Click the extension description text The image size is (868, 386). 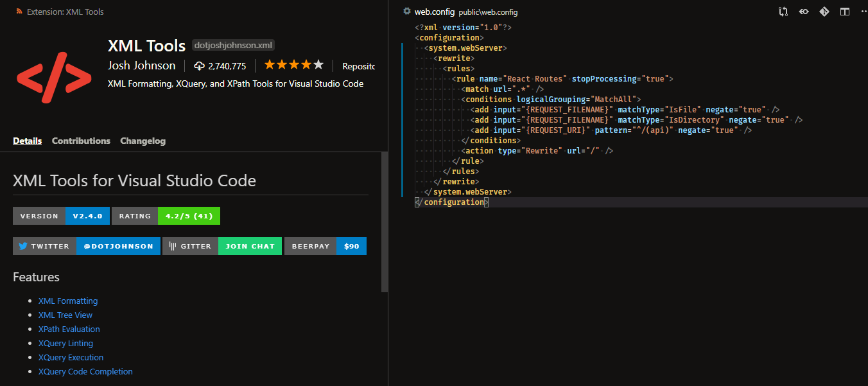point(236,83)
